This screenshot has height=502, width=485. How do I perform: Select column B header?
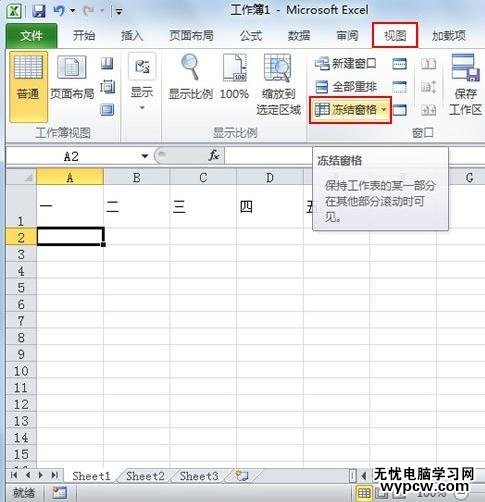[137, 177]
